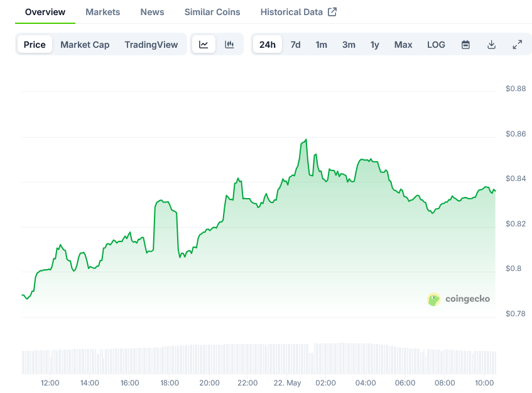Open the Markets tab
532x393 pixels.
tap(103, 12)
